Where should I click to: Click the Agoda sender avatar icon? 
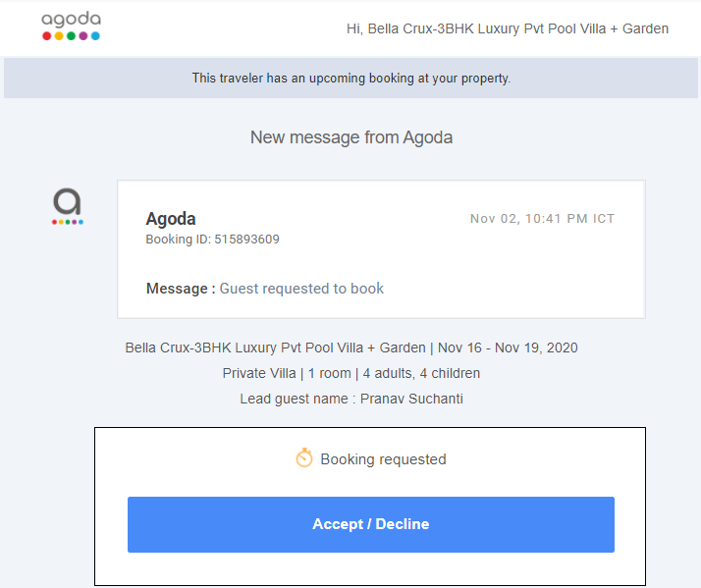click(x=68, y=206)
